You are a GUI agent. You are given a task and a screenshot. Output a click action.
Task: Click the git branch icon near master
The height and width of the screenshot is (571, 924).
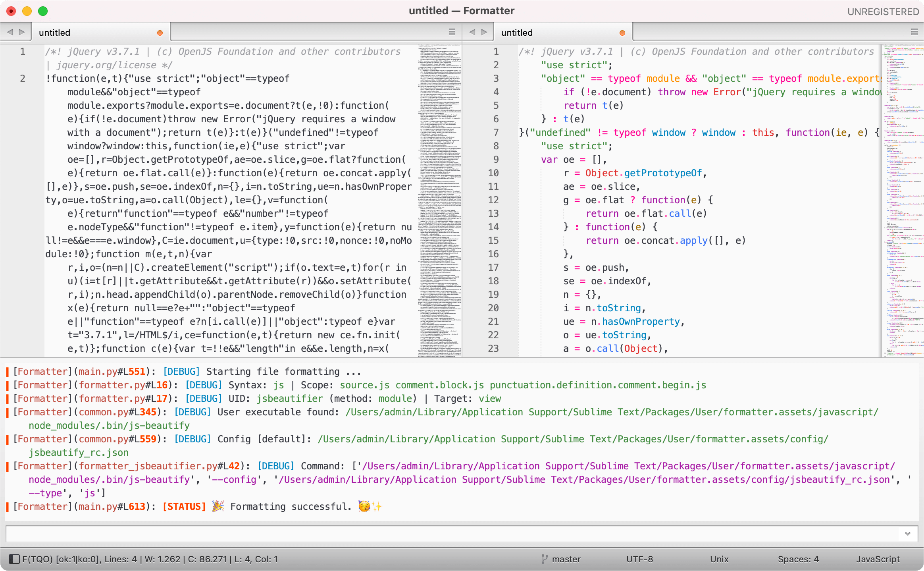click(x=545, y=559)
